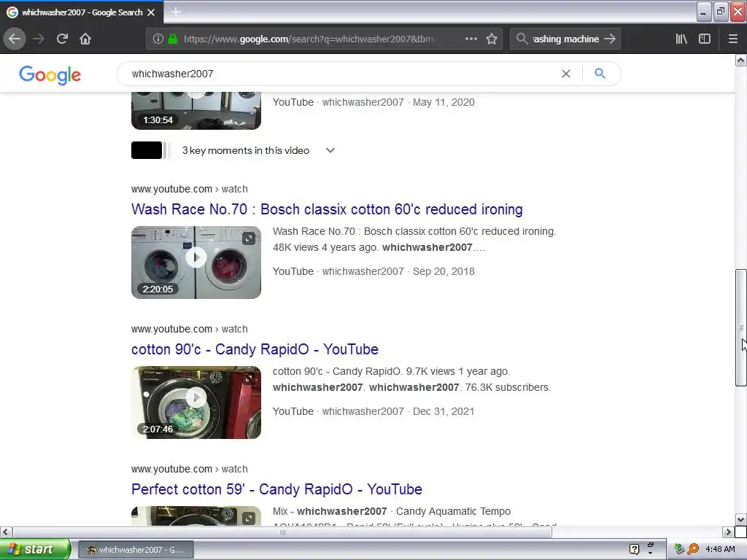Close the whichwasher2007 Google Search tab

coord(151,12)
